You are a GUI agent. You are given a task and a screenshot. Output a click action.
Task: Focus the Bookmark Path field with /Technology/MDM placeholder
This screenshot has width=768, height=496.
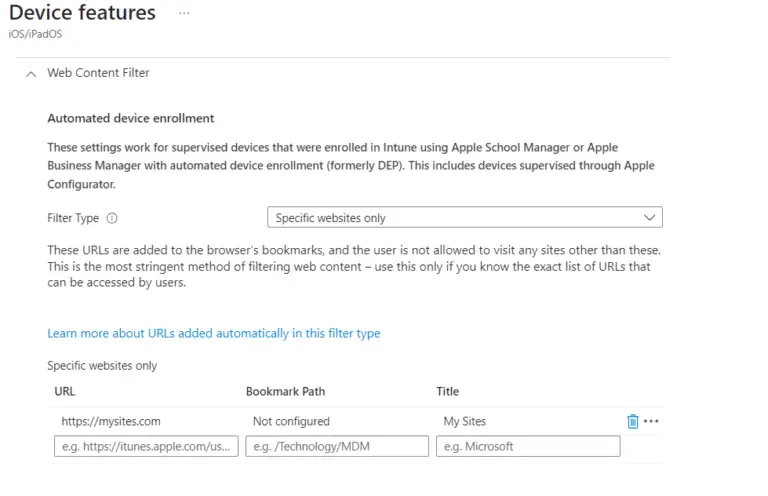337,446
